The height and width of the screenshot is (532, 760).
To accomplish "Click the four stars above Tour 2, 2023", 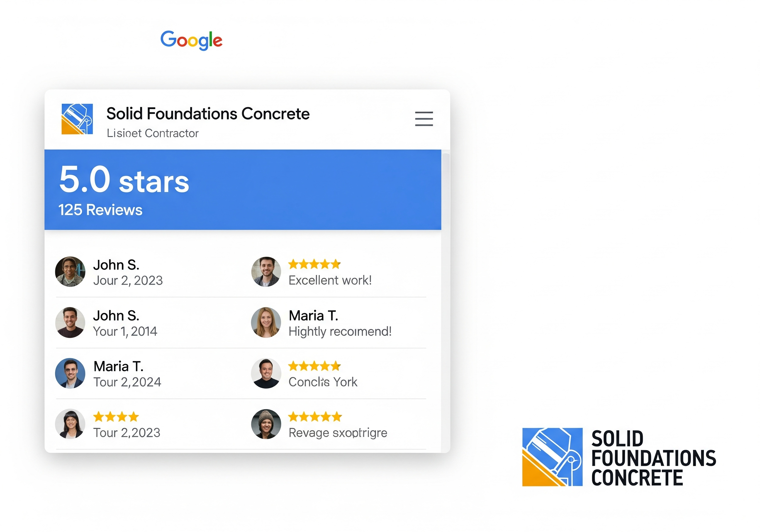I will 116,417.
